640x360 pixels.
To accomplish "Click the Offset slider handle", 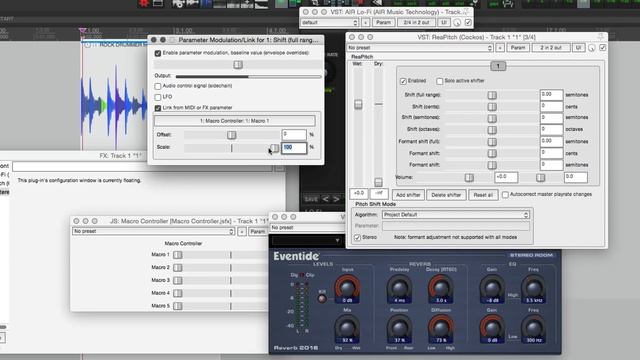I will pos(231,135).
